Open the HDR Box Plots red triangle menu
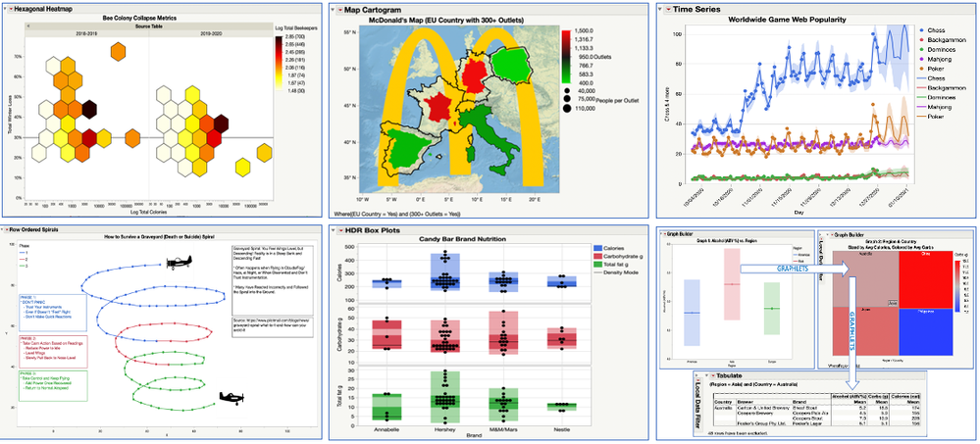This screenshot has width=980, height=444. point(339,231)
